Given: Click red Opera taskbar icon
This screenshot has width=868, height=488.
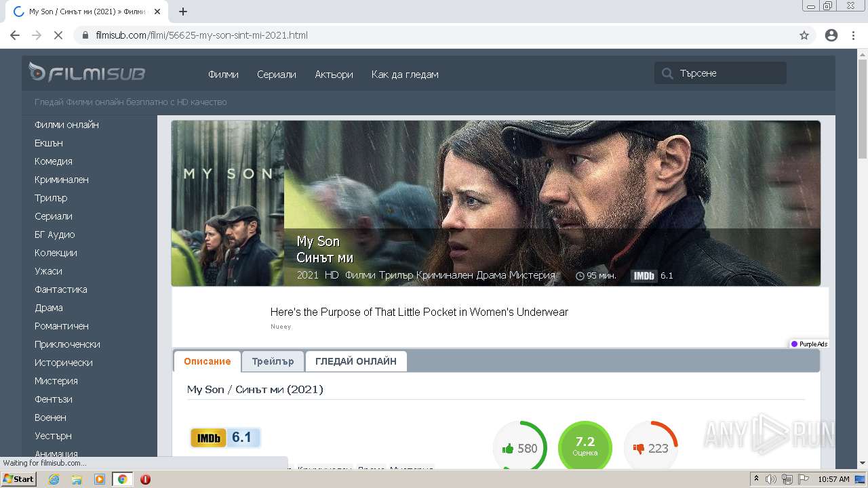Looking at the screenshot, I should pyautogui.click(x=145, y=479).
